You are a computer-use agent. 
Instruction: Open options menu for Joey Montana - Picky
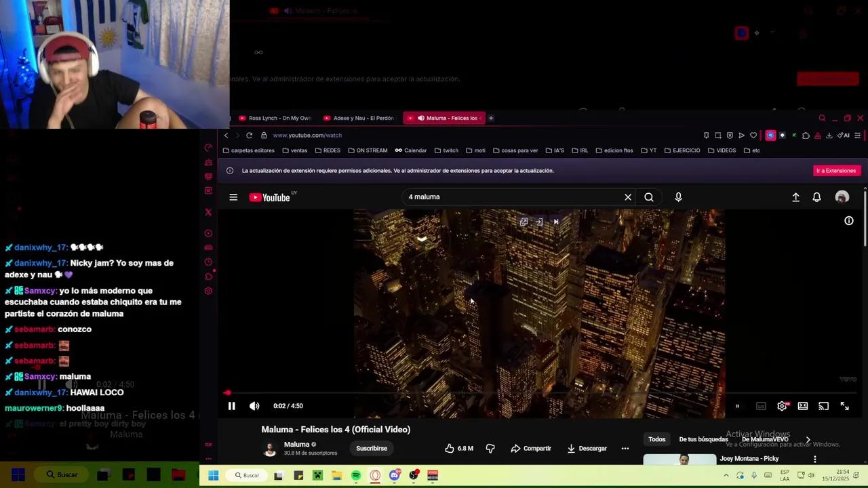click(x=814, y=459)
